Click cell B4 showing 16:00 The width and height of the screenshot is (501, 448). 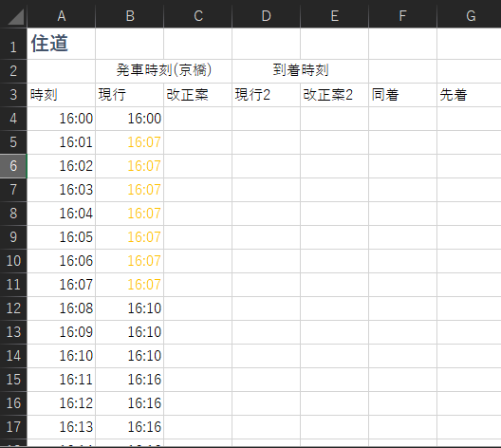click(130, 119)
